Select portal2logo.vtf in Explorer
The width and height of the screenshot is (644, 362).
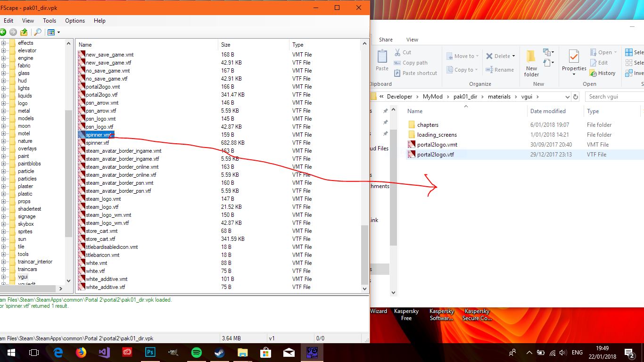436,155
